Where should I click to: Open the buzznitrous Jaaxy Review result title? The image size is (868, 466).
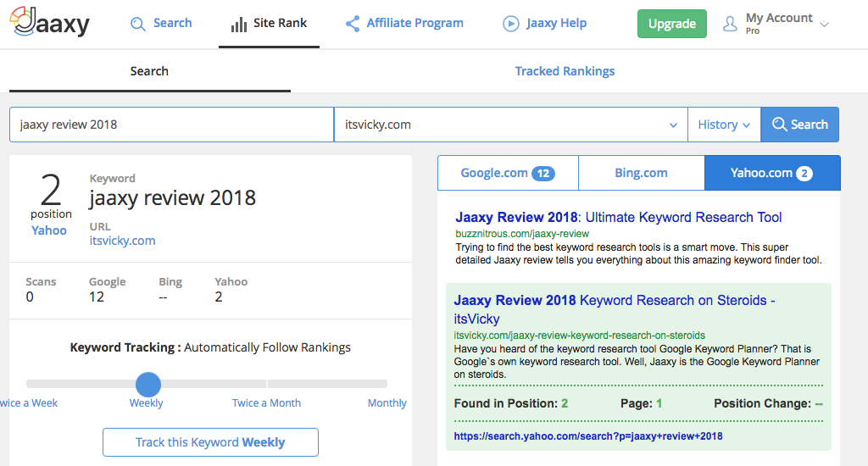click(618, 217)
